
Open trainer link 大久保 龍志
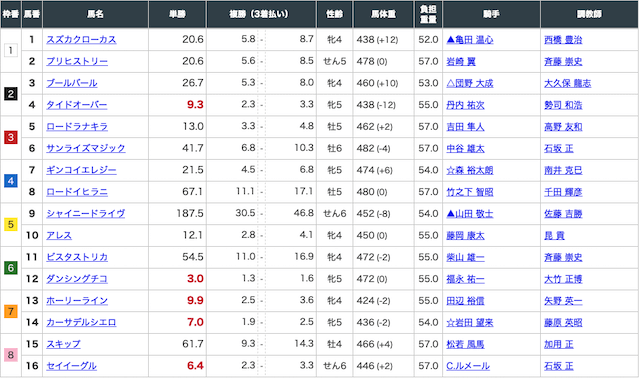568,83
